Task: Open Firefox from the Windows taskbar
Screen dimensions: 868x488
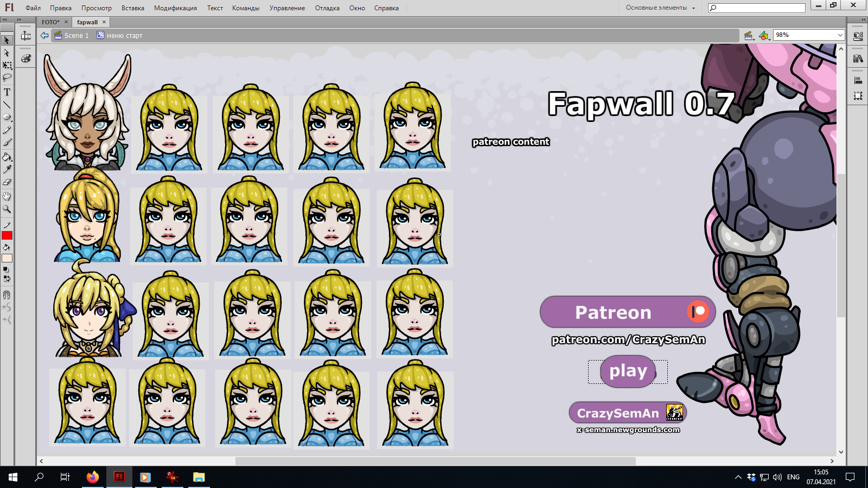Action: tap(93, 477)
